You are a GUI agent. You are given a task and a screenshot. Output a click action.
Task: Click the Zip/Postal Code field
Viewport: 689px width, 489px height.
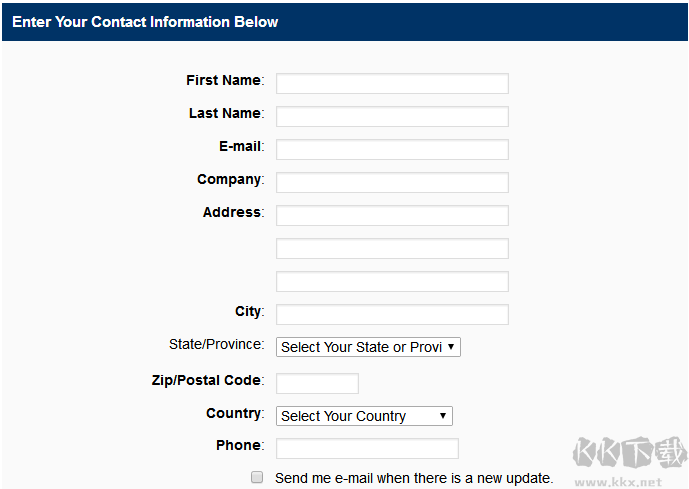click(317, 383)
